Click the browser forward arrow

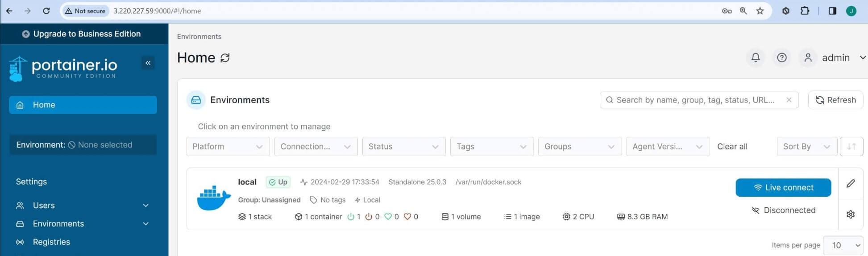coord(28,11)
